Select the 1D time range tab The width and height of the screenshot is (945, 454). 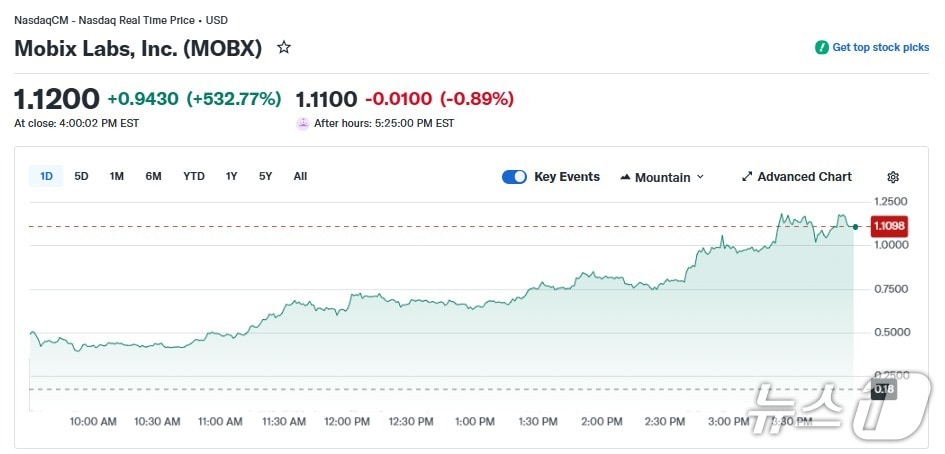click(46, 176)
